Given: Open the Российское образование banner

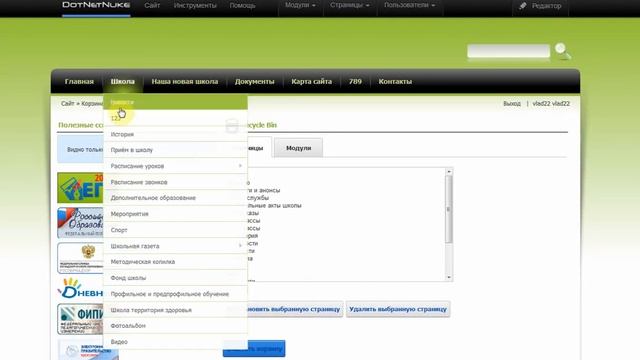Looking at the screenshot, I should point(80,223).
